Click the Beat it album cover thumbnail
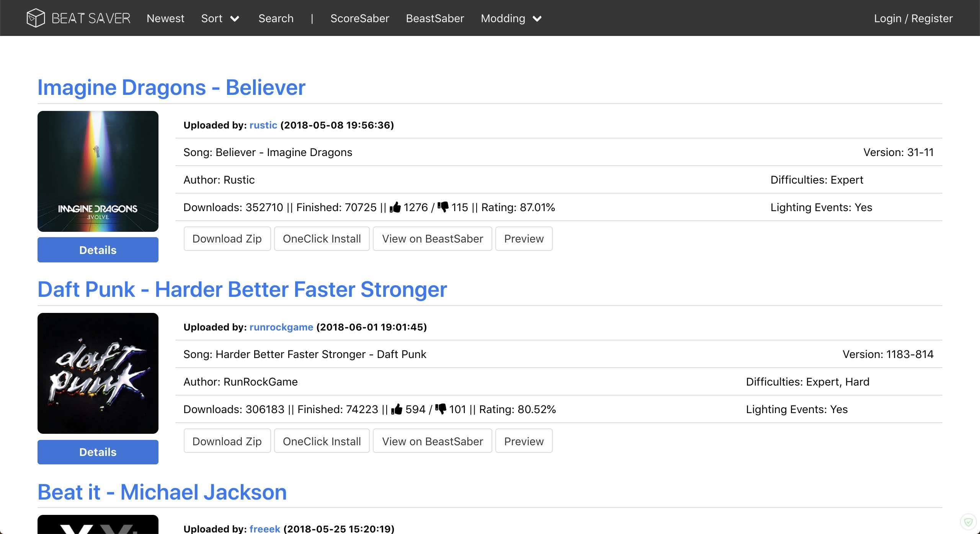Image resolution: width=980 pixels, height=534 pixels. tap(98, 524)
